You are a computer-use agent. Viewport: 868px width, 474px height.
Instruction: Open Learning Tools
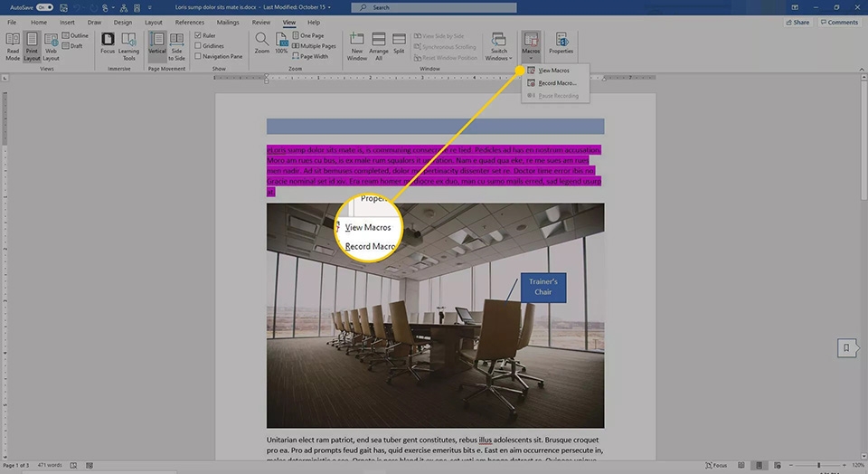click(128, 46)
